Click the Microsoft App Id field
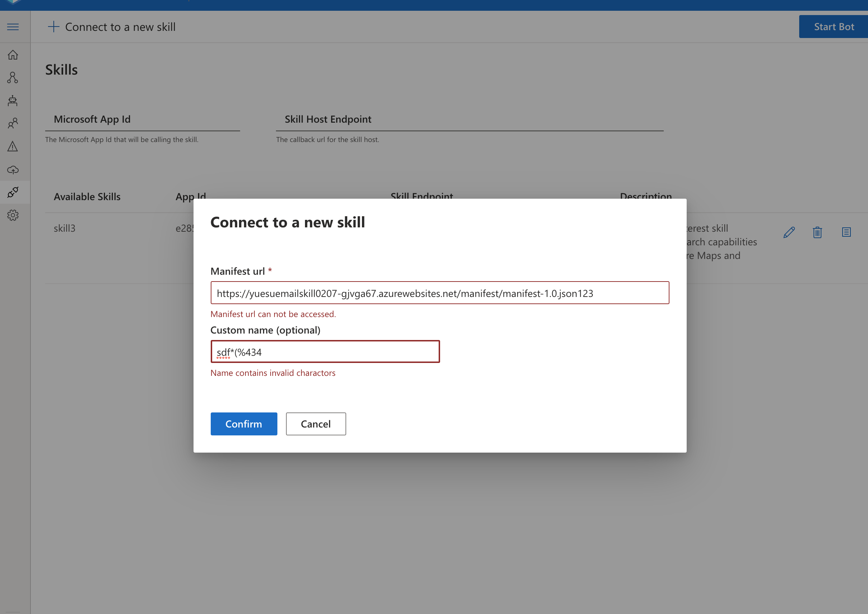The height and width of the screenshot is (614, 868). 143,119
